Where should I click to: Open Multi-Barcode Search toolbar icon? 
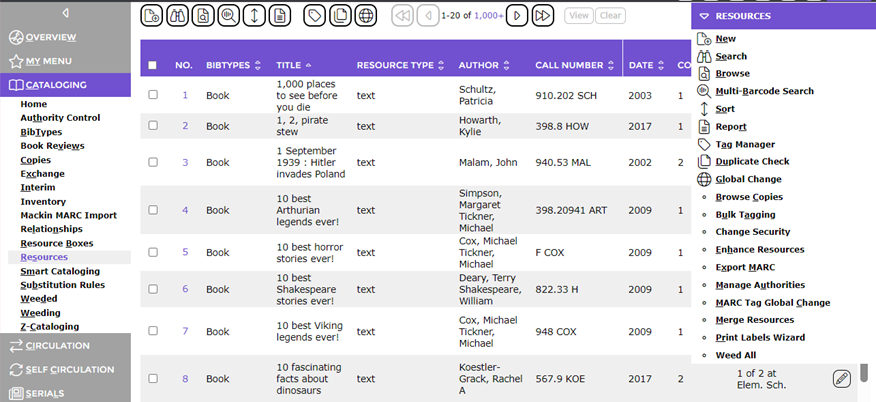coord(228,16)
